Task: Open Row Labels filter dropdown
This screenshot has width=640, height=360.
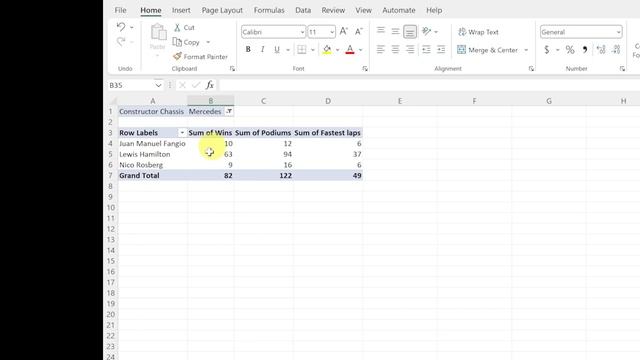Action: coord(182,133)
